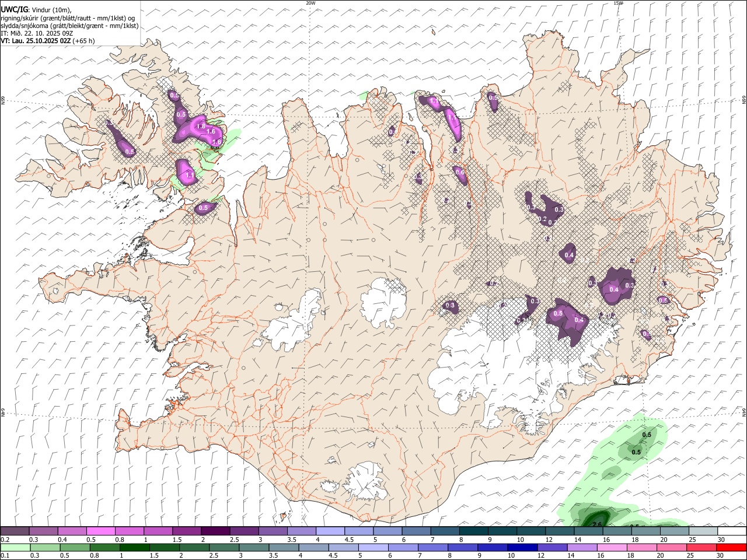Click the '(+65 h)' forecast offset text
Image resolution: width=747 pixels, height=560 pixels.
pos(83,41)
